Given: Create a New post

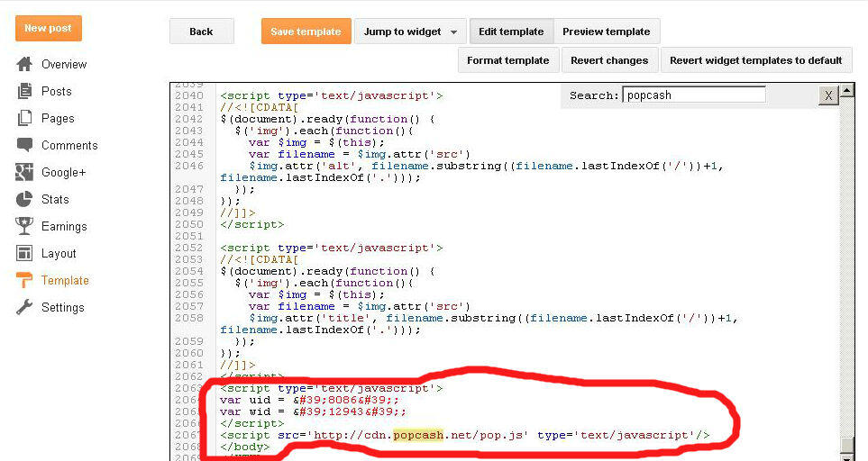Looking at the screenshot, I should pos(48,28).
